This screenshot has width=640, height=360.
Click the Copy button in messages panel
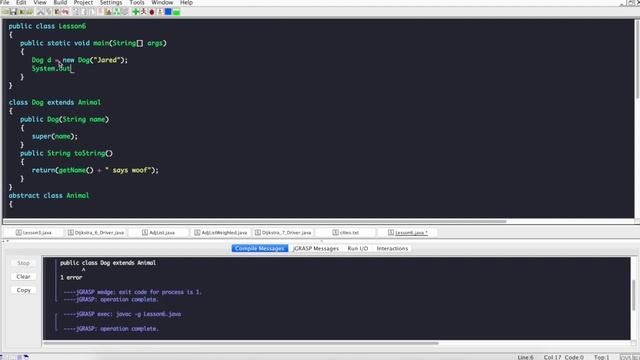(23, 290)
